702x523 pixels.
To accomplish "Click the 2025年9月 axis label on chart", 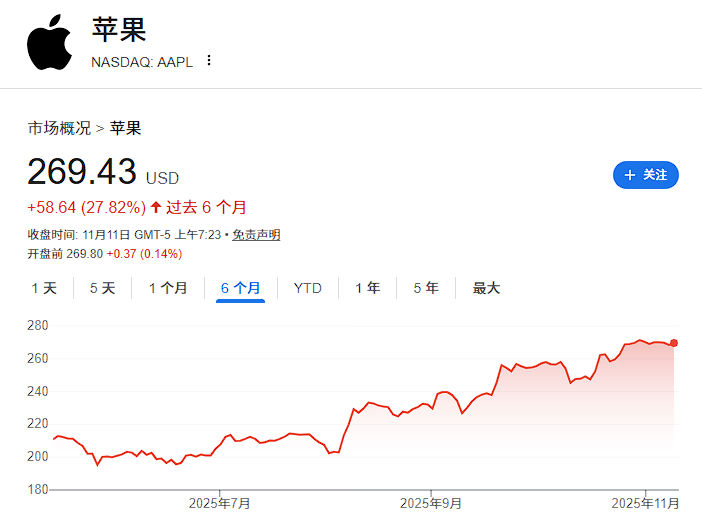I will pos(430,502).
